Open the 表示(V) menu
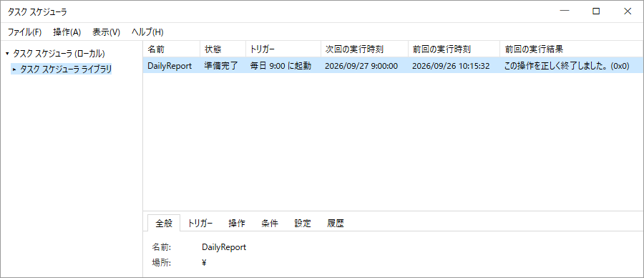 click(x=106, y=32)
